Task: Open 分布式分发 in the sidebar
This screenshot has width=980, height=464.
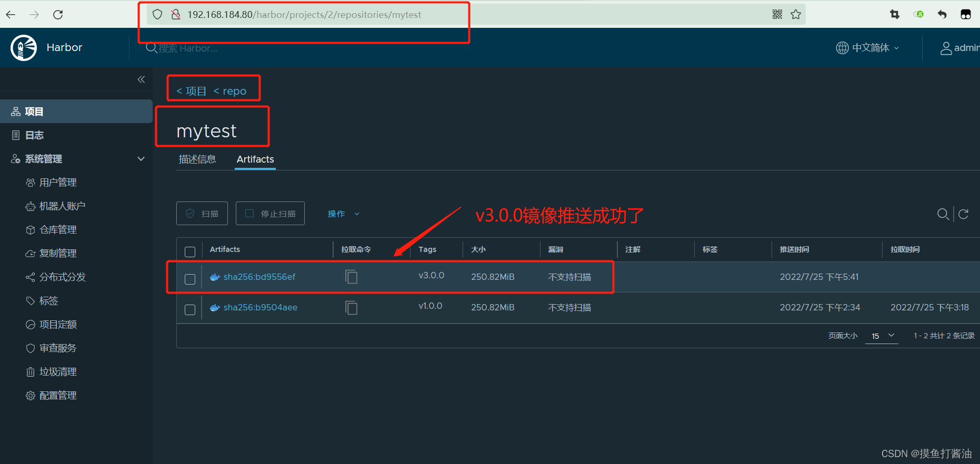Action: [62, 277]
